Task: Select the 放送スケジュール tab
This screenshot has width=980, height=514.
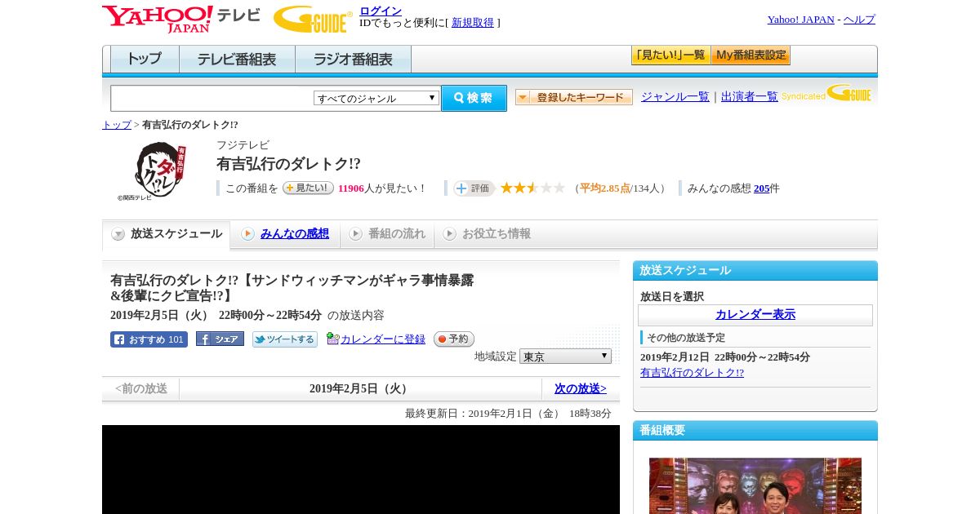Action: [x=167, y=234]
